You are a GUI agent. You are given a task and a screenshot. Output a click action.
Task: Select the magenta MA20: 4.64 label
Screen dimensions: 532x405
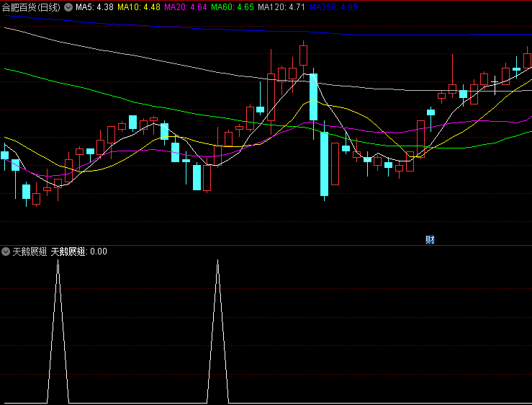click(x=185, y=7)
